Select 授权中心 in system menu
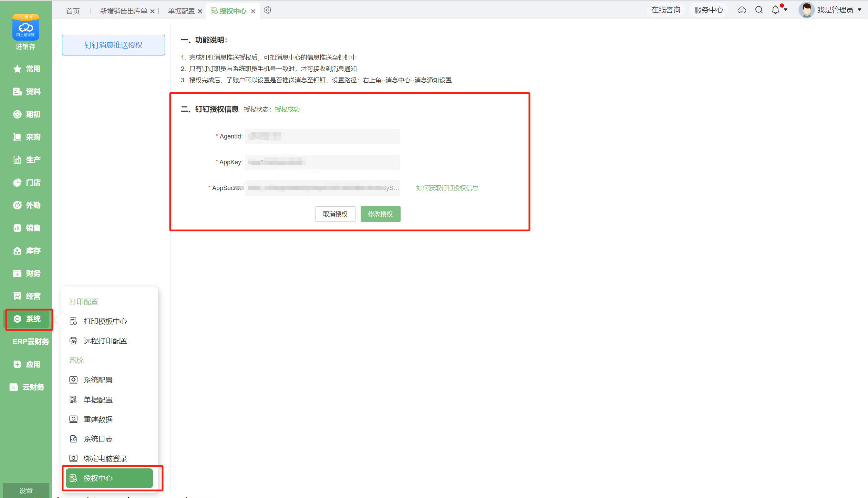868x498 pixels. coord(109,478)
